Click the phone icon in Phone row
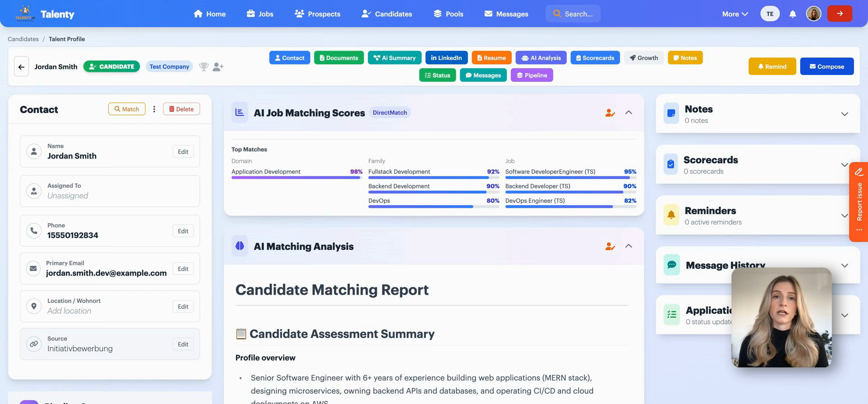 point(34,230)
